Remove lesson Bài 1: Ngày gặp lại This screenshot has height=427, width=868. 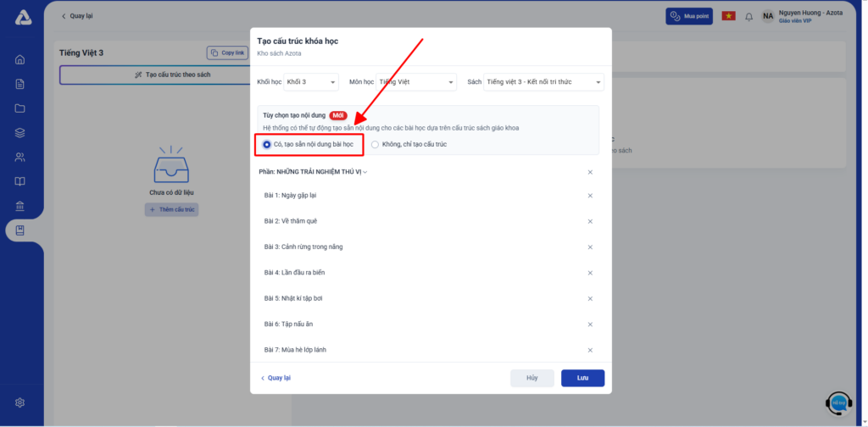point(590,196)
